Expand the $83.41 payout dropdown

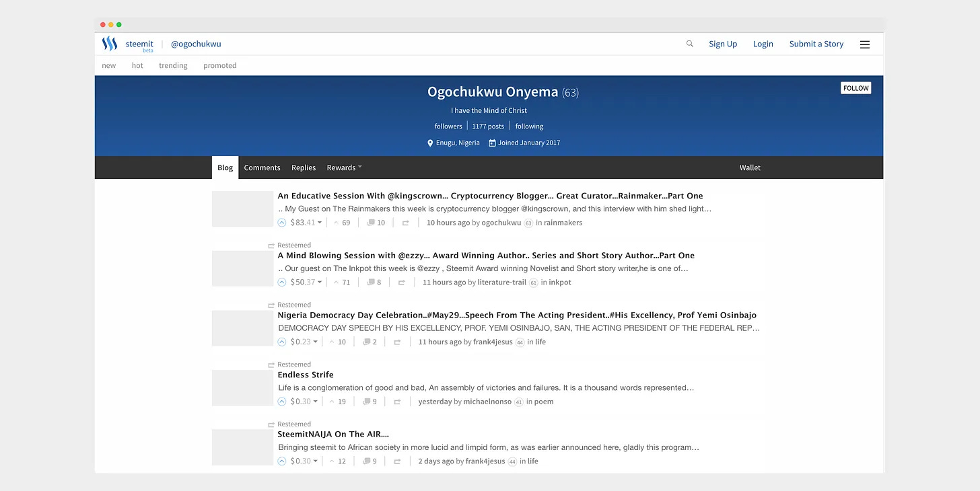pyautogui.click(x=320, y=223)
